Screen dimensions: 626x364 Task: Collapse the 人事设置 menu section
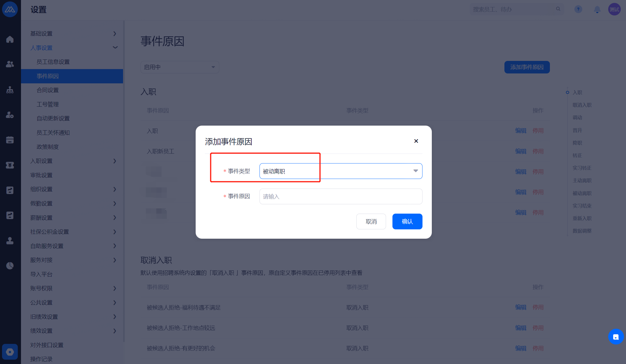coord(73,48)
